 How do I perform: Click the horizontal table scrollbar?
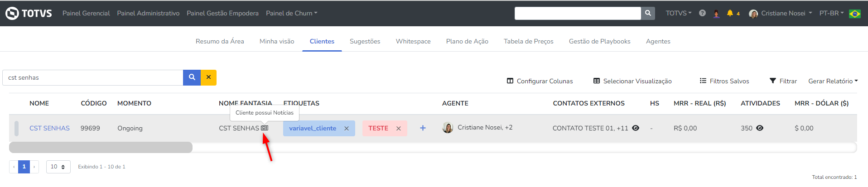pos(101,148)
